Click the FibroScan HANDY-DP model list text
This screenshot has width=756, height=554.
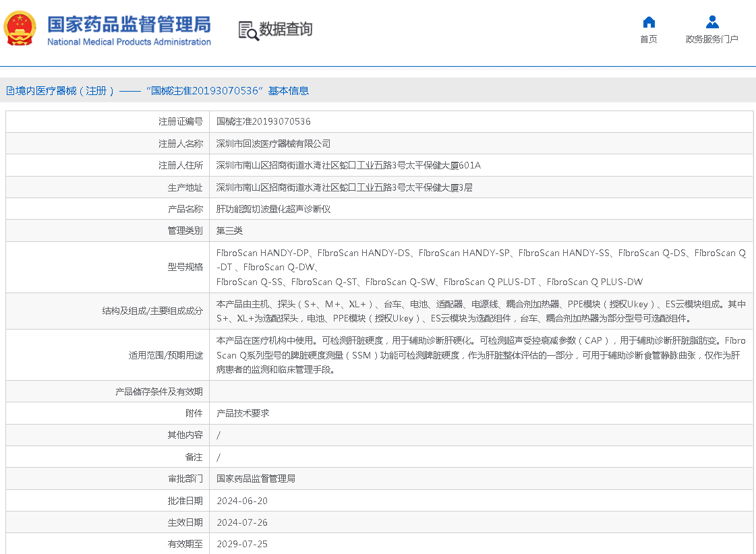(x=481, y=268)
